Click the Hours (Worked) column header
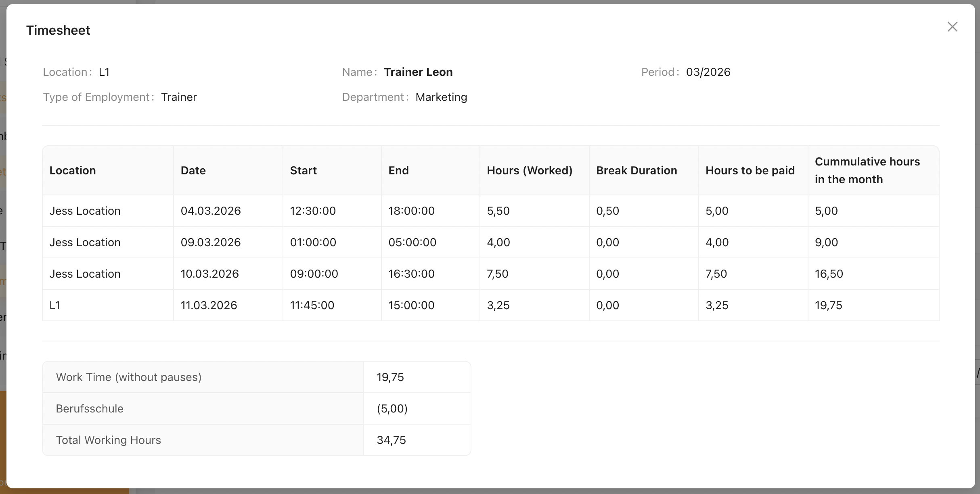This screenshot has width=980, height=494. (x=529, y=170)
